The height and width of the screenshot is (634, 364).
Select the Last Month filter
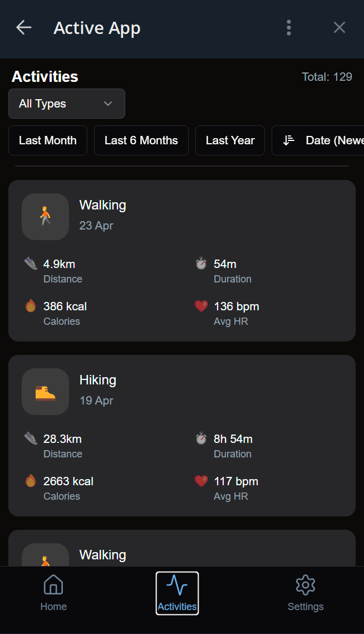coord(48,140)
